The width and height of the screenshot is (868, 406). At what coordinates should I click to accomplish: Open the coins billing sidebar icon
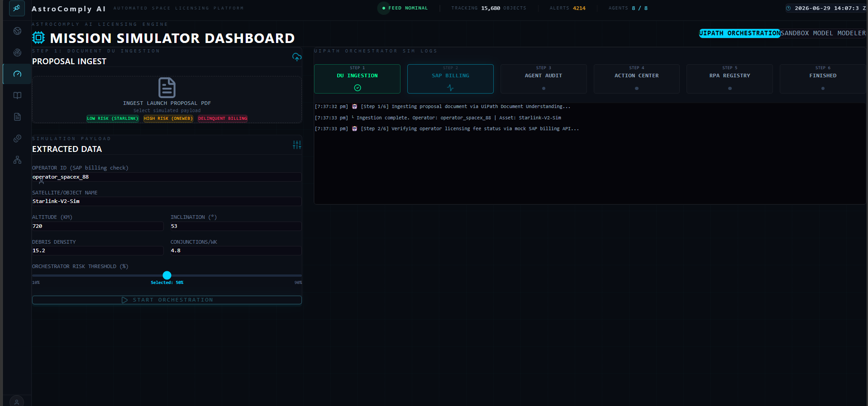17,138
